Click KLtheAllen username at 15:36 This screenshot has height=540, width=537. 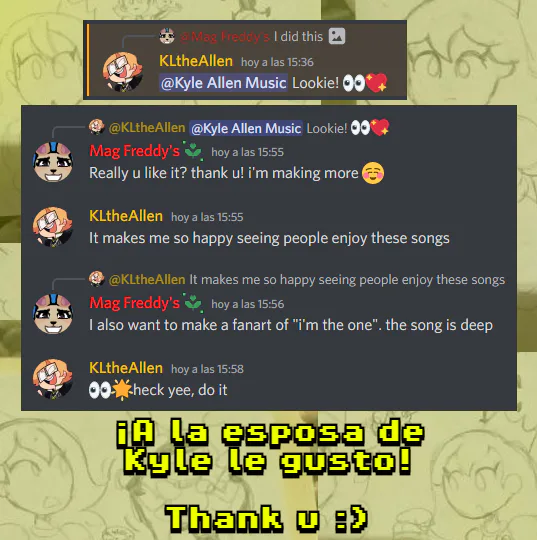point(196,61)
